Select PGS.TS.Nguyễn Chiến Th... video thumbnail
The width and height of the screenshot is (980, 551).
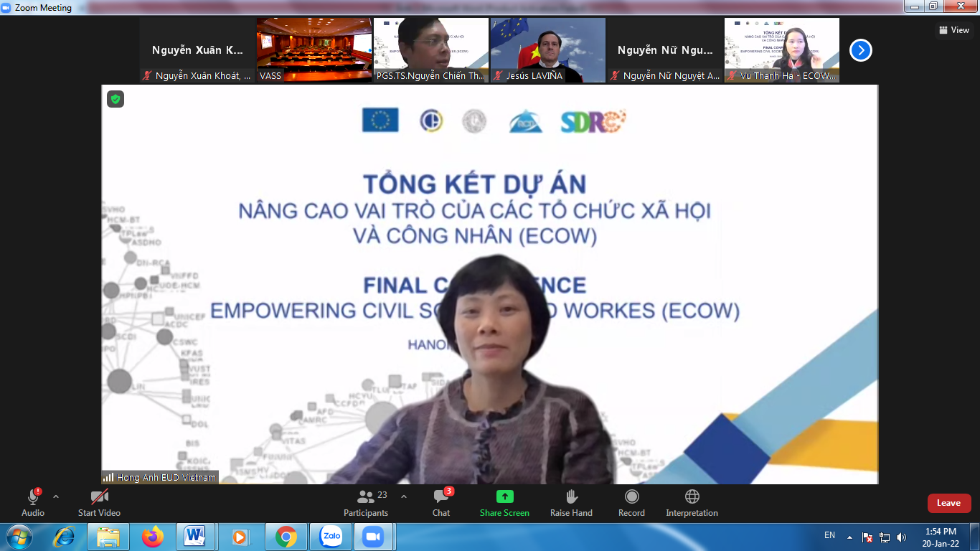pyautogui.click(x=431, y=50)
